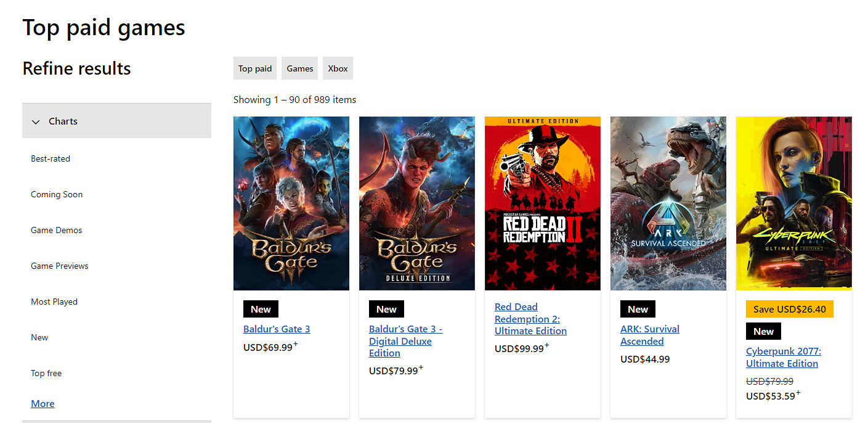Open Baldur's Gate 3 cover art
868x423 pixels.
[x=291, y=203]
